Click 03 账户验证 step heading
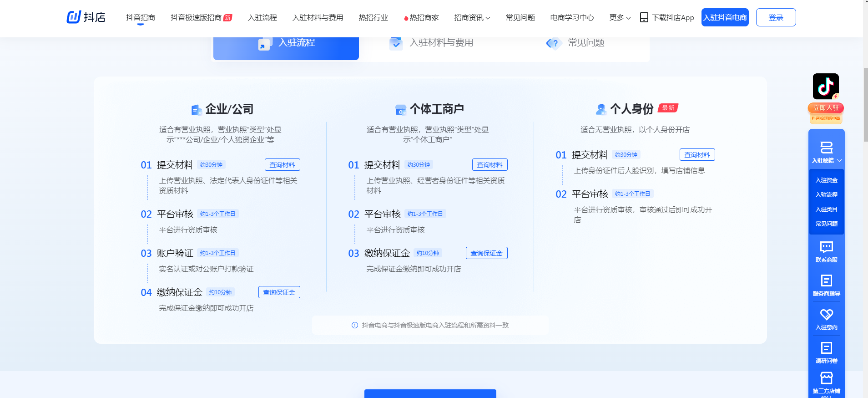 click(x=167, y=253)
